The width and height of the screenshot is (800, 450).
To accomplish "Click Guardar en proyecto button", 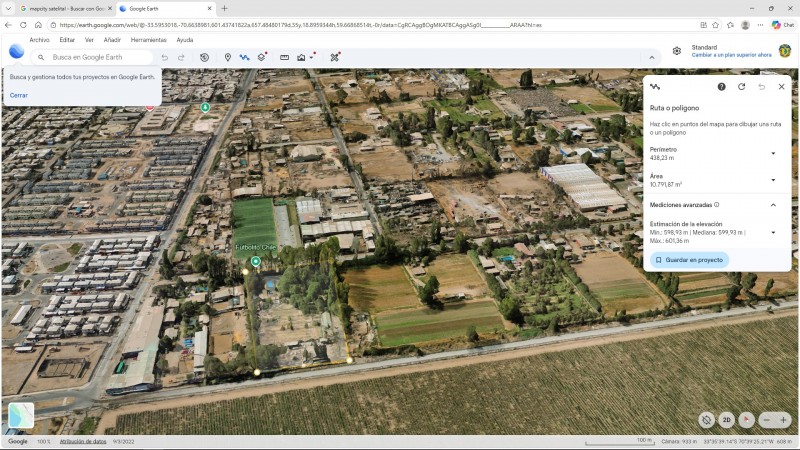I will (x=689, y=260).
